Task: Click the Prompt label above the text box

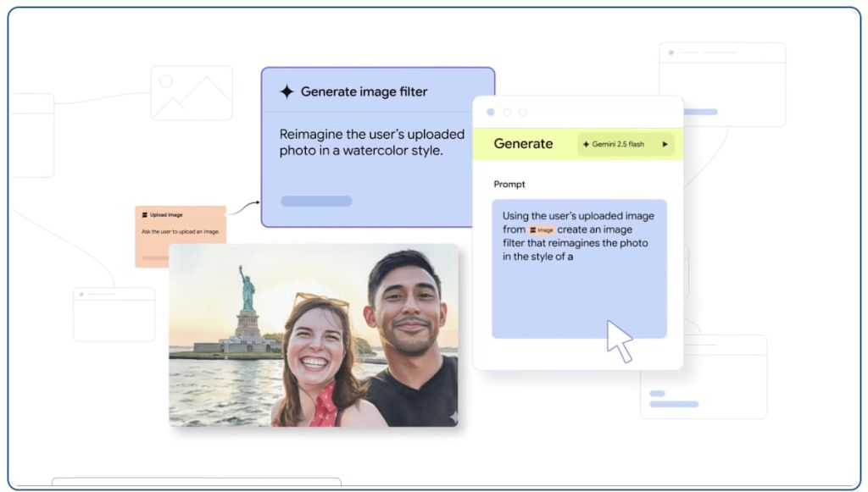Action: [509, 184]
